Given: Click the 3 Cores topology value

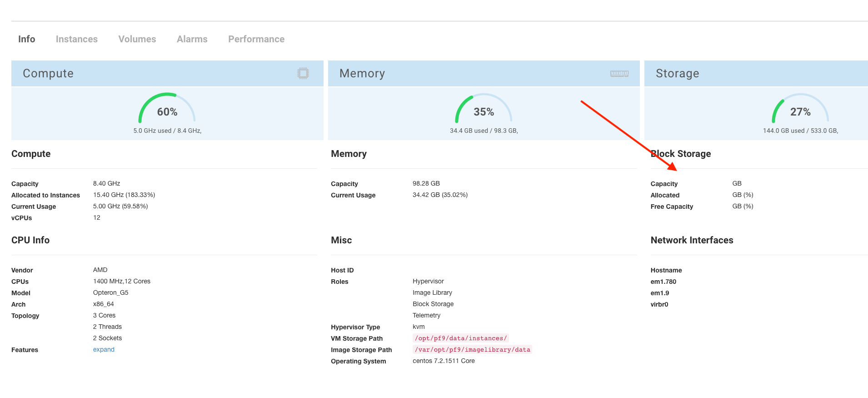Looking at the screenshot, I should coord(104,315).
